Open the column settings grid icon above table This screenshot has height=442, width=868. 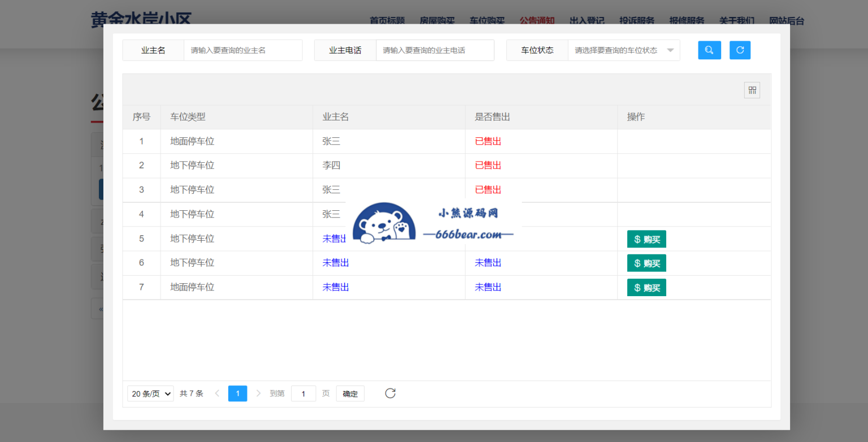pyautogui.click(x=752, y=89)
